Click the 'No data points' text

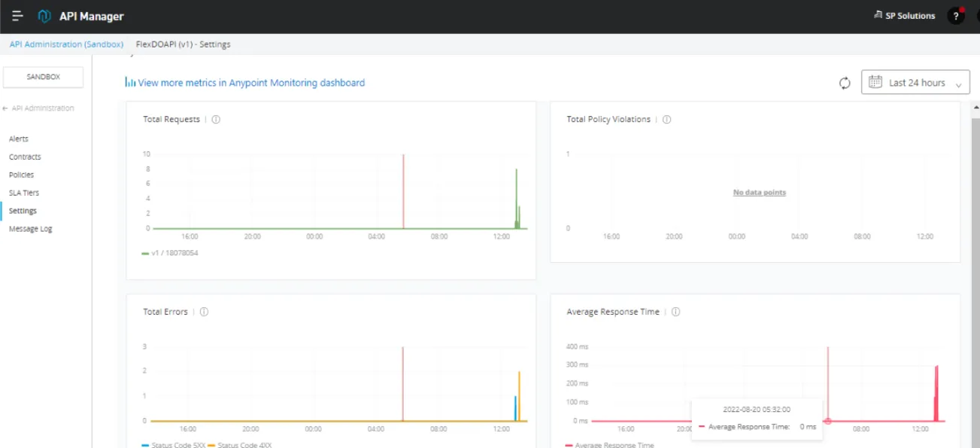[759, 193]
